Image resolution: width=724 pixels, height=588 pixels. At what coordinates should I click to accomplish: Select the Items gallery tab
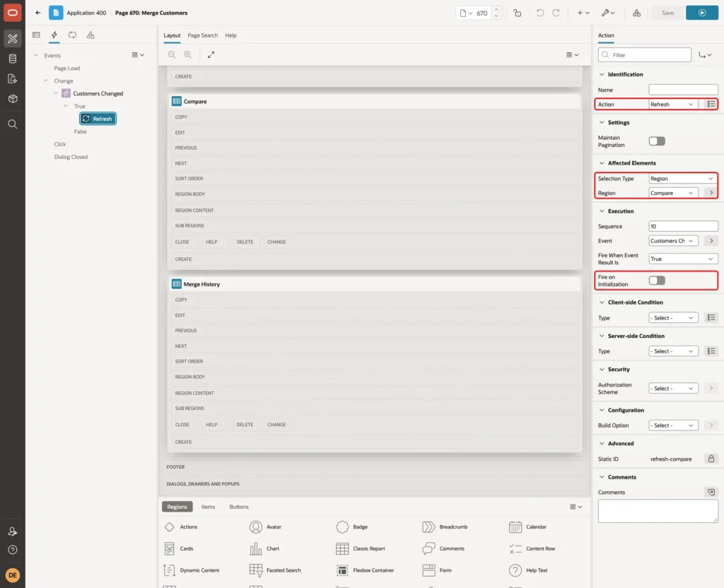pyautogui.click(x=209, y=507)
